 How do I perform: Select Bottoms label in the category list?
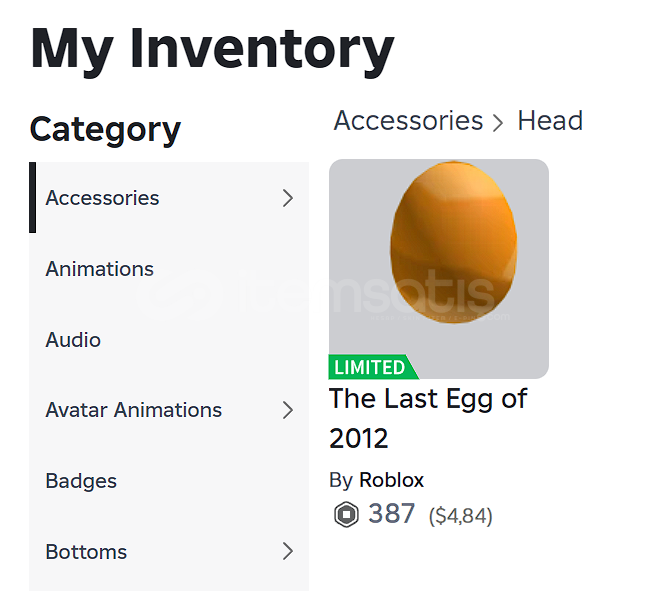pyautogui.click(x=86, y=552)
